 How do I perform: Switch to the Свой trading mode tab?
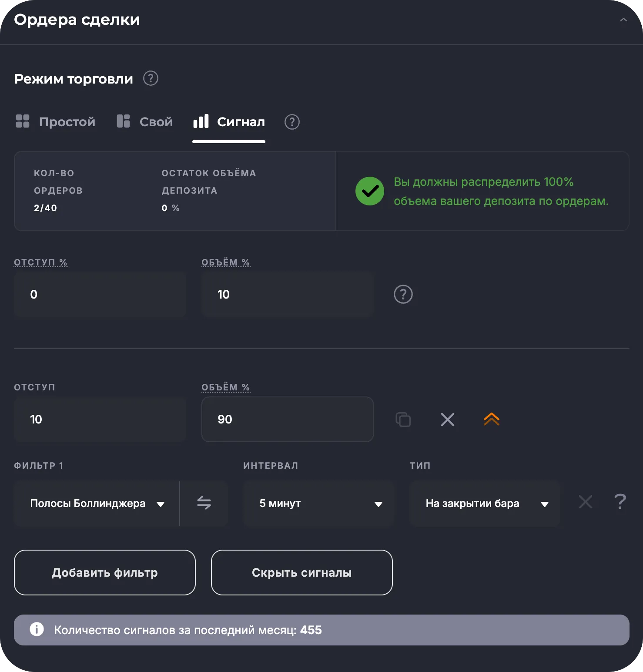click(145, 122)
